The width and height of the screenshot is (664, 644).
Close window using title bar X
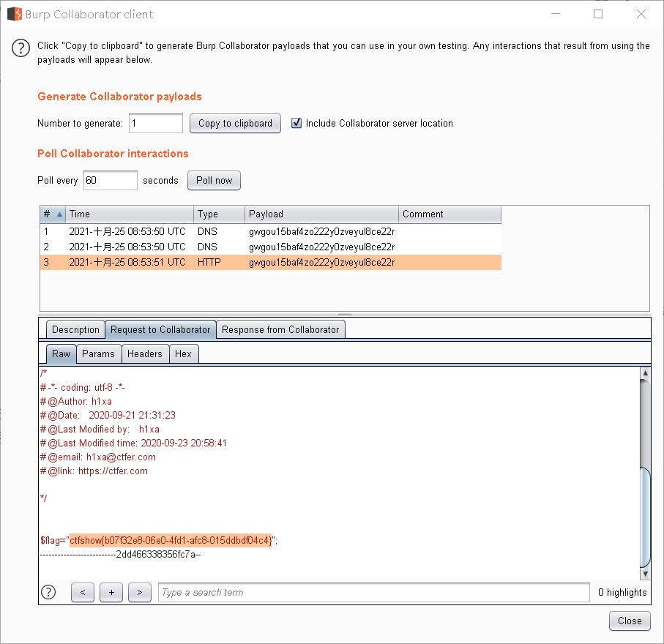coord(641,14)
